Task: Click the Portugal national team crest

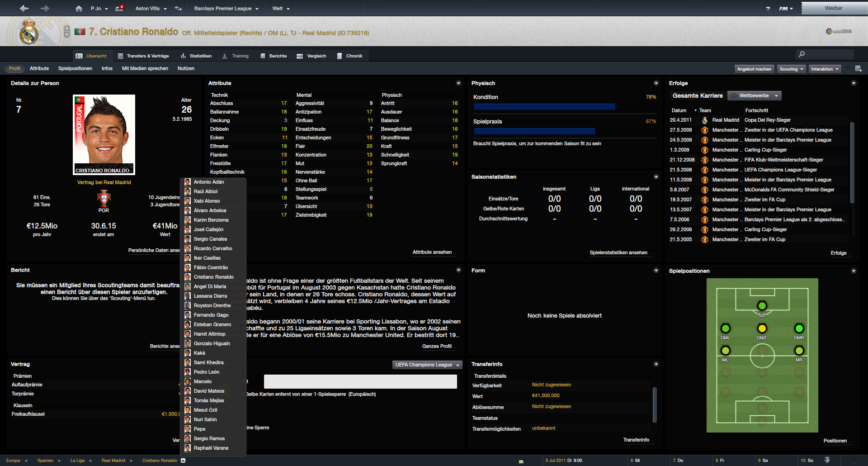Action: (x=104, y=199)
